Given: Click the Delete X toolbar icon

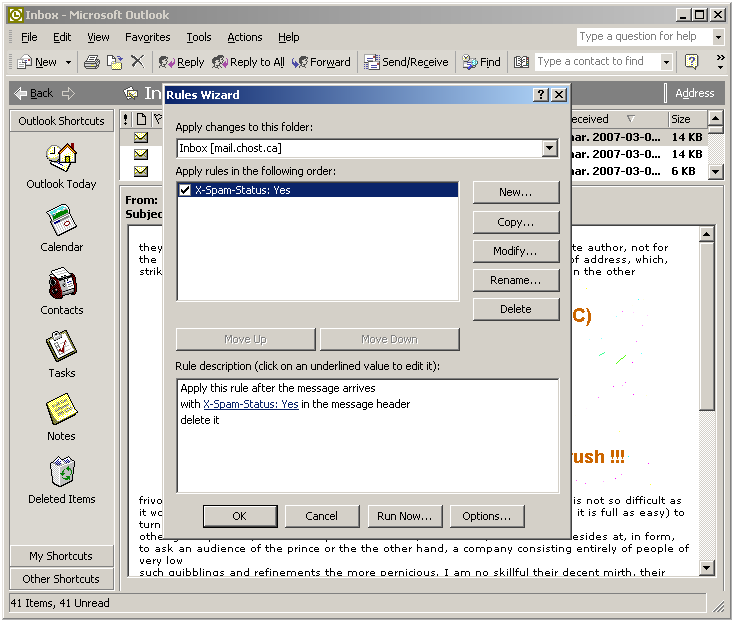Looking at the screenshot, I should click(x=137, y=61).
